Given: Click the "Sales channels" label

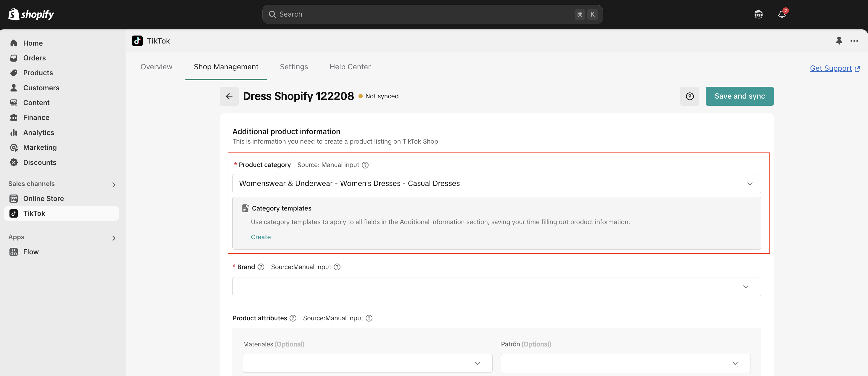Looking at the screenshot, I should pos(31,184).
